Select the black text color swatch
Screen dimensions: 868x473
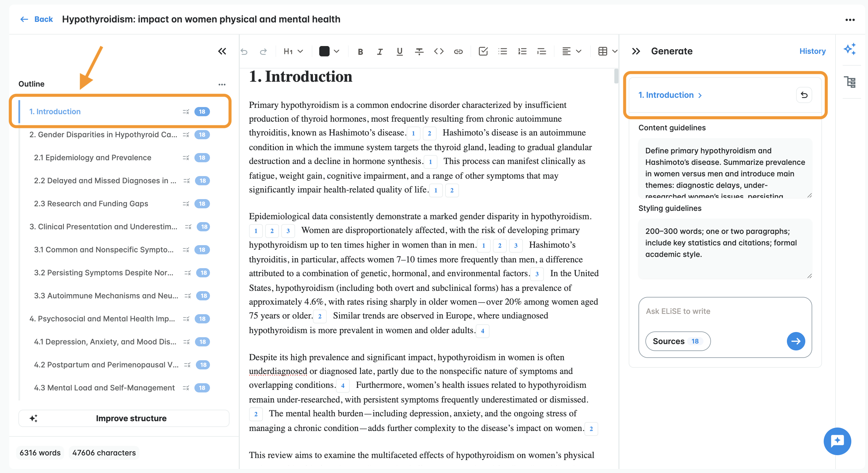click(324, 51)
